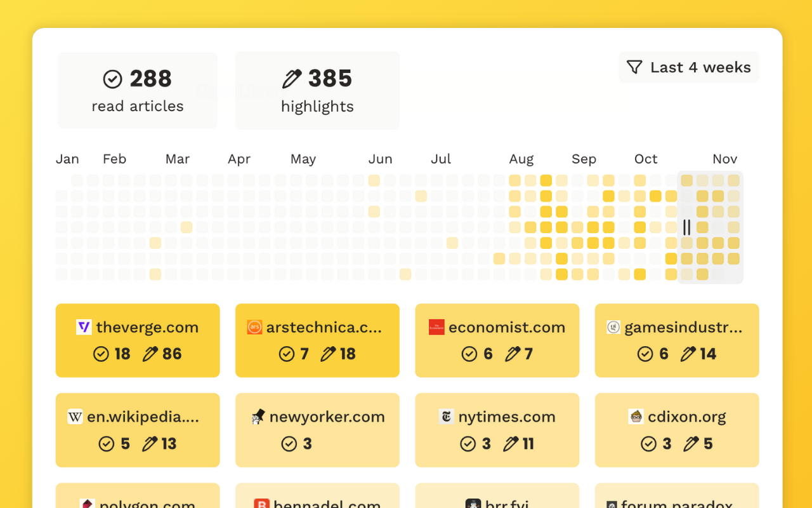Click the Ars Technica orange favicon
Image resolution: width=812 pixels, height=508 pixels.
click(x=254, y=327)
